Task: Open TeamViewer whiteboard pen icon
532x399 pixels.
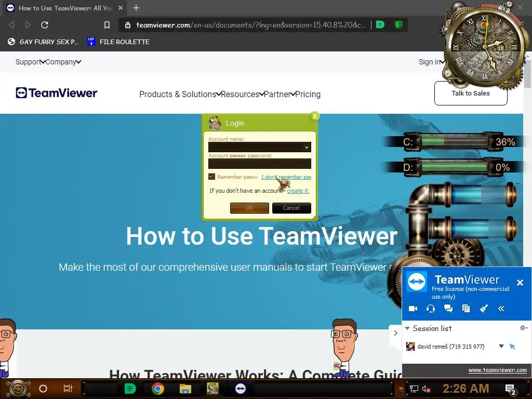Action: (x=484, y=309)
